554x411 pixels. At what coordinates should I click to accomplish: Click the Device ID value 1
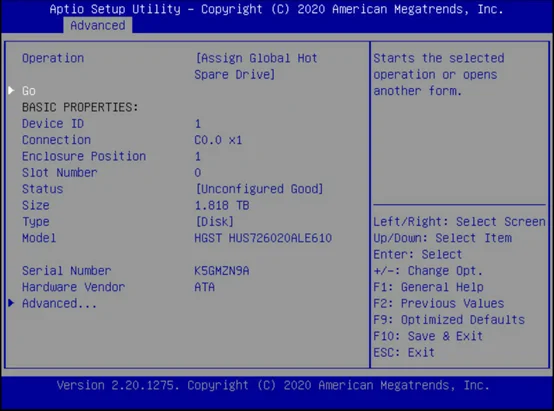(198, 124)
